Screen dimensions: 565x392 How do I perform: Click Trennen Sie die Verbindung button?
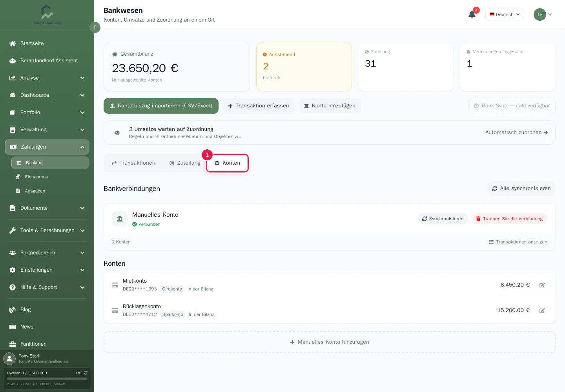coord(509,219)
